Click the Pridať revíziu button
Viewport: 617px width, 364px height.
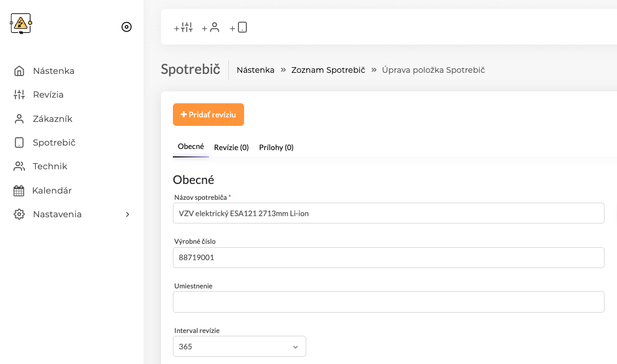click(x=208, y=115)
